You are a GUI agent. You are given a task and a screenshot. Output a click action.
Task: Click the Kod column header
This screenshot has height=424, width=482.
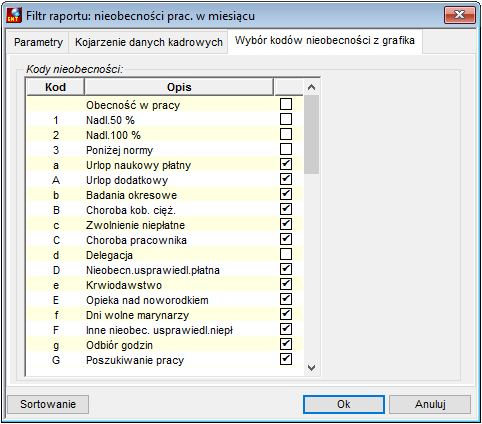click(55, 87)
